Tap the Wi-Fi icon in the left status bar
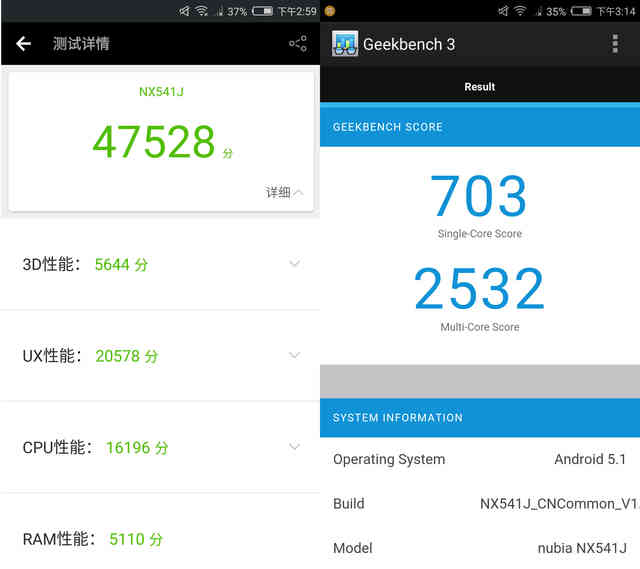Screen dimensions: 640x569 [x=202, y=11]
